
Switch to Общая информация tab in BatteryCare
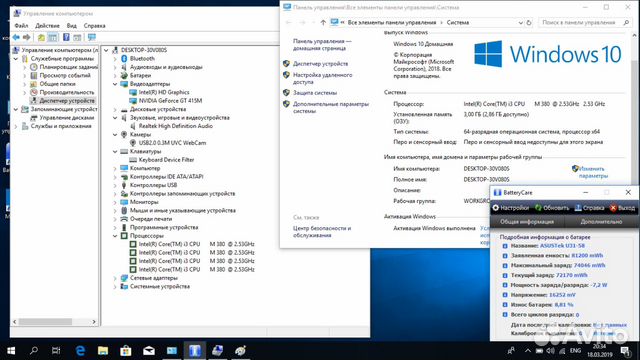[x=527, y=222]
